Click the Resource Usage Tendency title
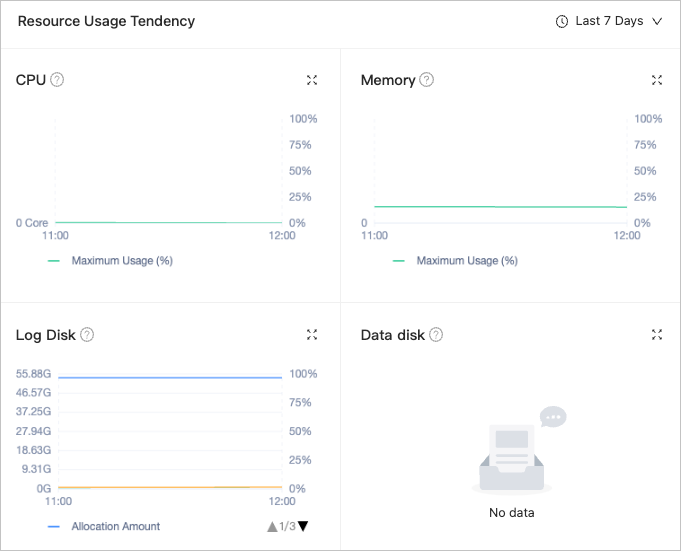Image resolution: width=681 pixels, height=551 pixels. [106, 21]
